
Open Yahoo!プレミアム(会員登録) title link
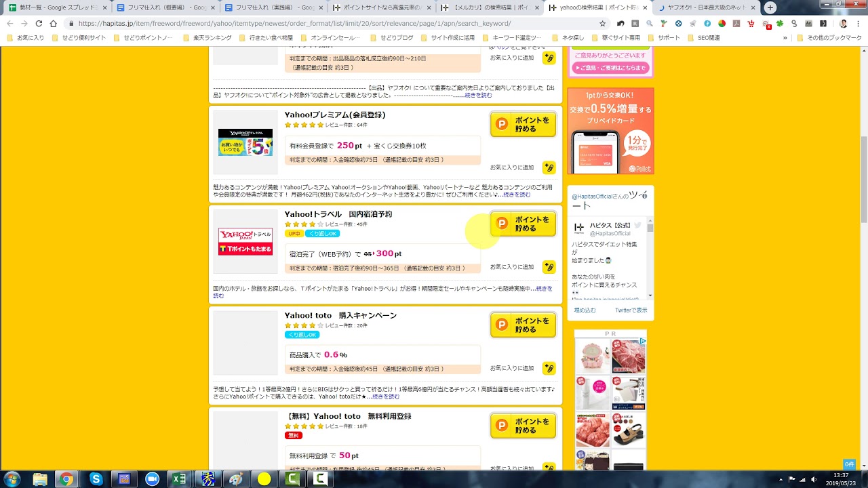pyautogui.click(x=335, y=115)
